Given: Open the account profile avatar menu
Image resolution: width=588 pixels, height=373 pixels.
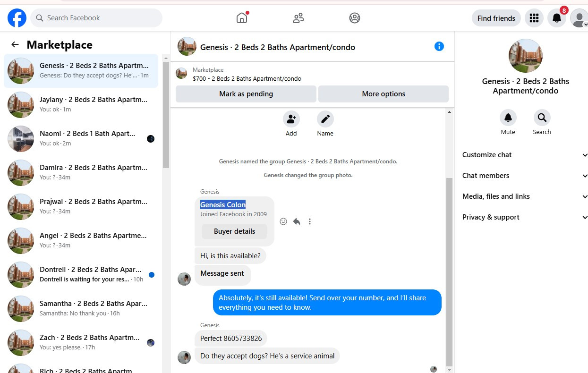Looking at the screenshot, I should click(x=579, y=18).
